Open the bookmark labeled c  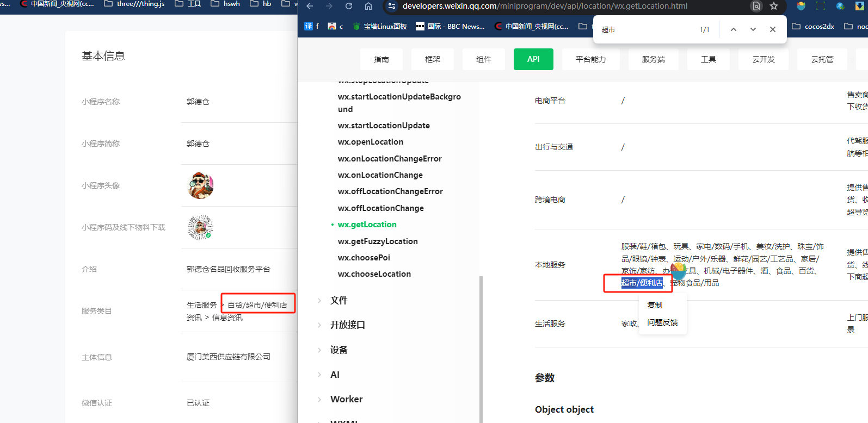point(335,26)
